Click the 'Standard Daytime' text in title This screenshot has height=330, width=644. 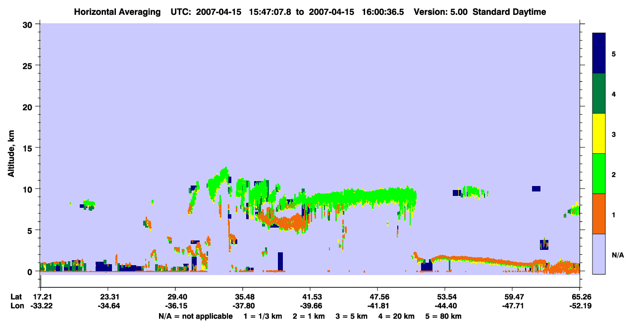pyautogui.click(x=509, y=12)
